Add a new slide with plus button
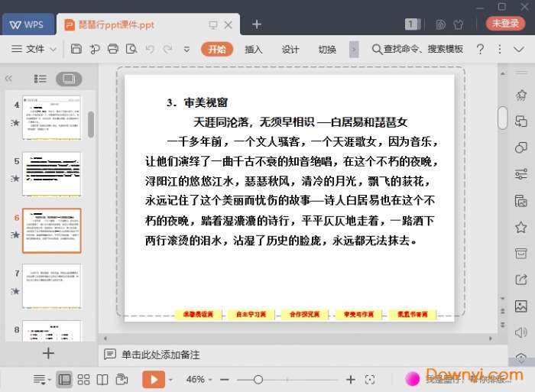The height and width of the screenshot is (392, 535). coord(48,353)
